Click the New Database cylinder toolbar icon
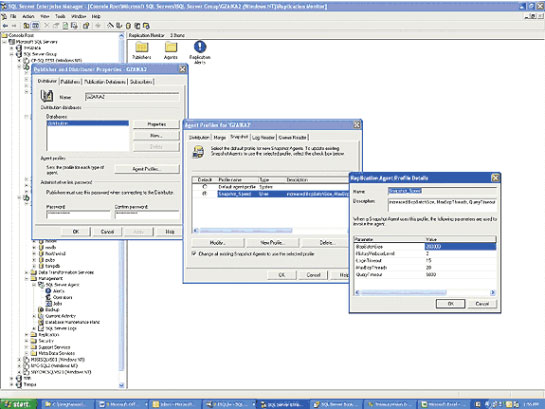 [x=128, y=26]
